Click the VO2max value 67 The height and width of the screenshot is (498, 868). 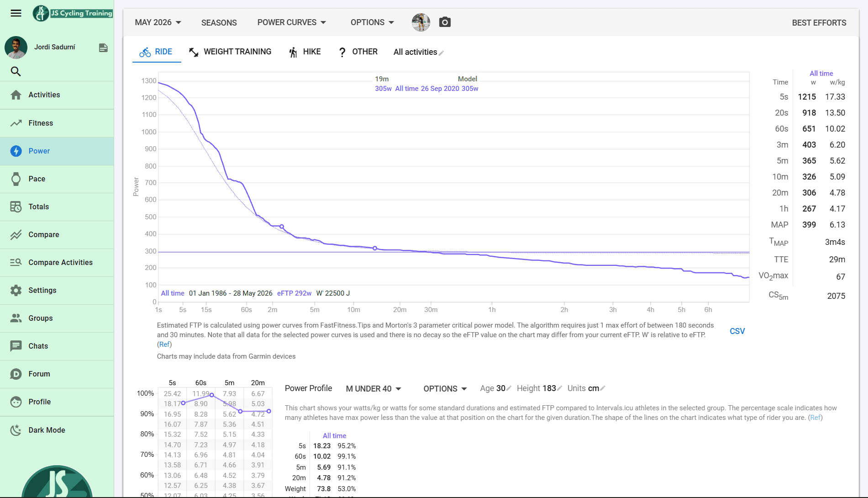click(840, 277)
